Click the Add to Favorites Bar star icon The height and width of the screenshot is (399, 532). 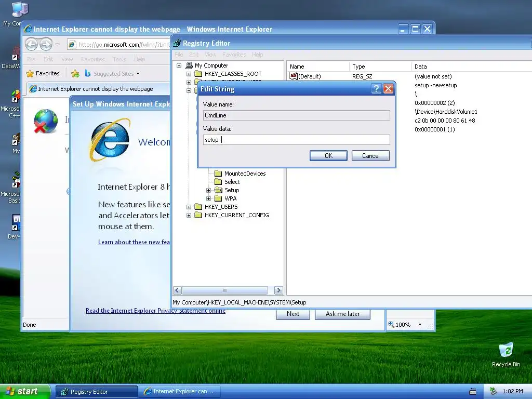[75, 73]
